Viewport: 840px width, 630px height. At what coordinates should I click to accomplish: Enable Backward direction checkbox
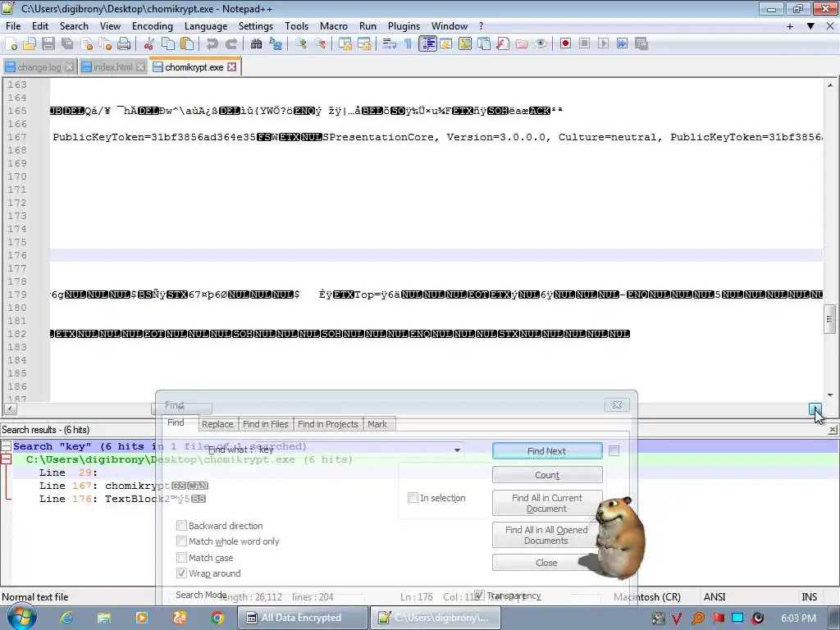(x=181, y=526)
